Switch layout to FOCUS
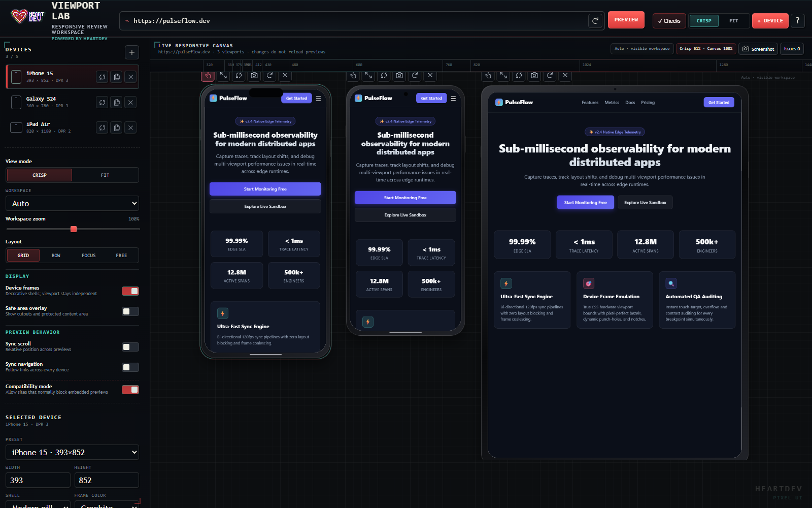Screen dimensions: 812x508 pyautogui.click(x=89, y=256)
